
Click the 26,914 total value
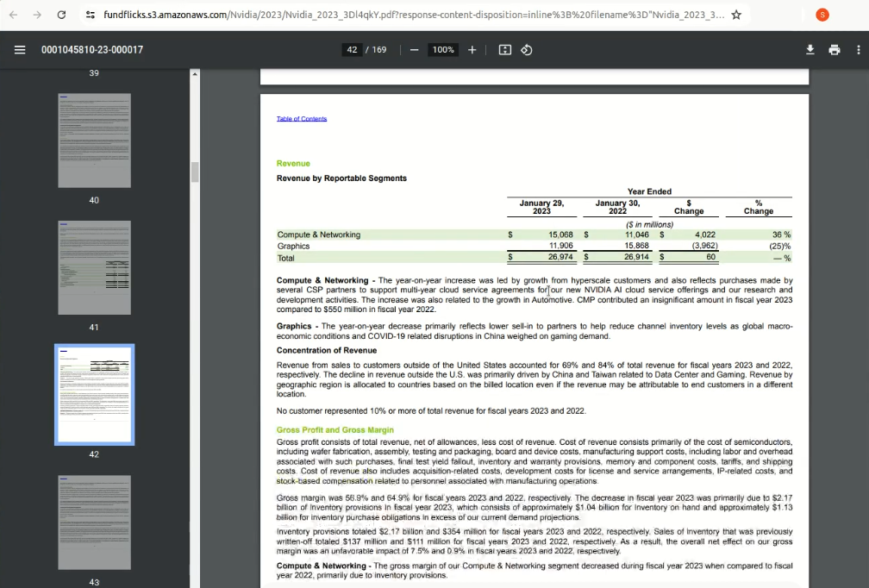click(636, 257)
